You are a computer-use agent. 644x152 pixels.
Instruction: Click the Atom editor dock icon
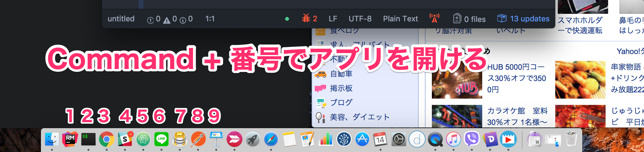pyautogui.click(x=143, y=139)
